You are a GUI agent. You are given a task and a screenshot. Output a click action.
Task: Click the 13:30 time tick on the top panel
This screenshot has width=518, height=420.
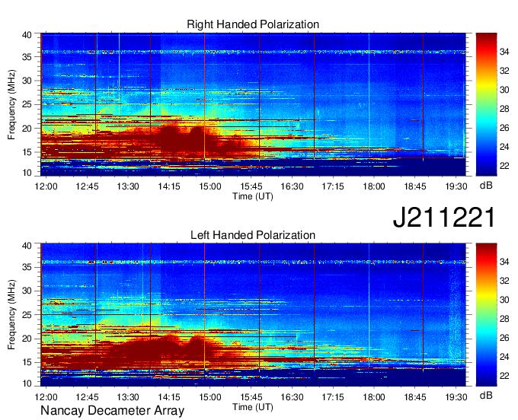coord(128,186)
